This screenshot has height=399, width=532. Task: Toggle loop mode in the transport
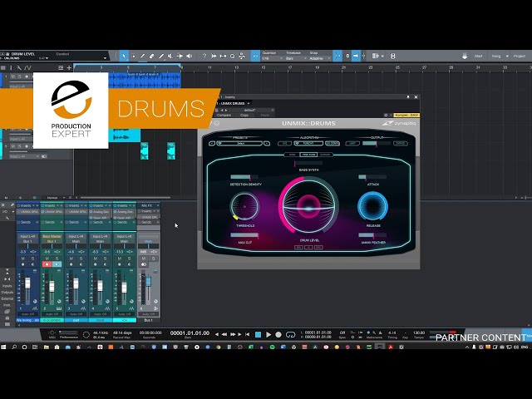[290, 334]
